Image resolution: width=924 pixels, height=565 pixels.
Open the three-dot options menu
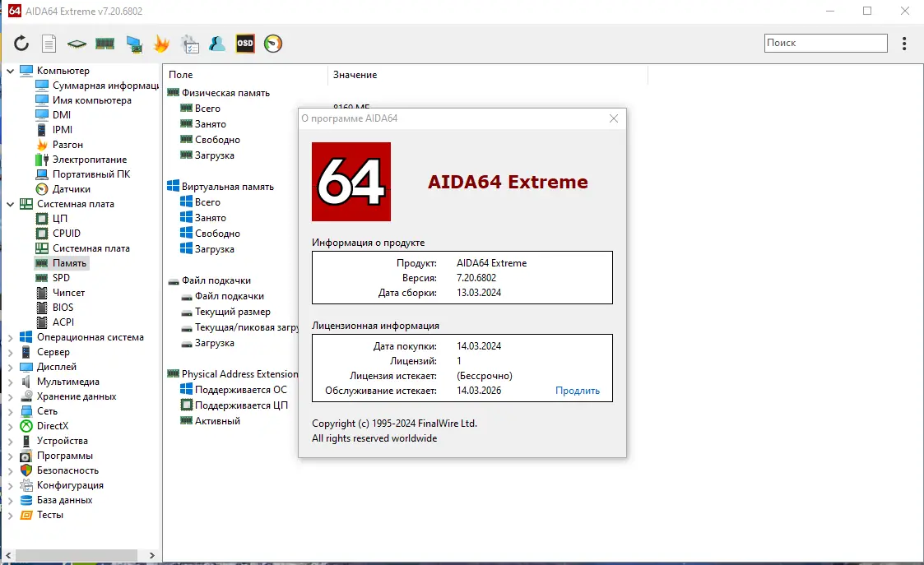coord(904,44)
